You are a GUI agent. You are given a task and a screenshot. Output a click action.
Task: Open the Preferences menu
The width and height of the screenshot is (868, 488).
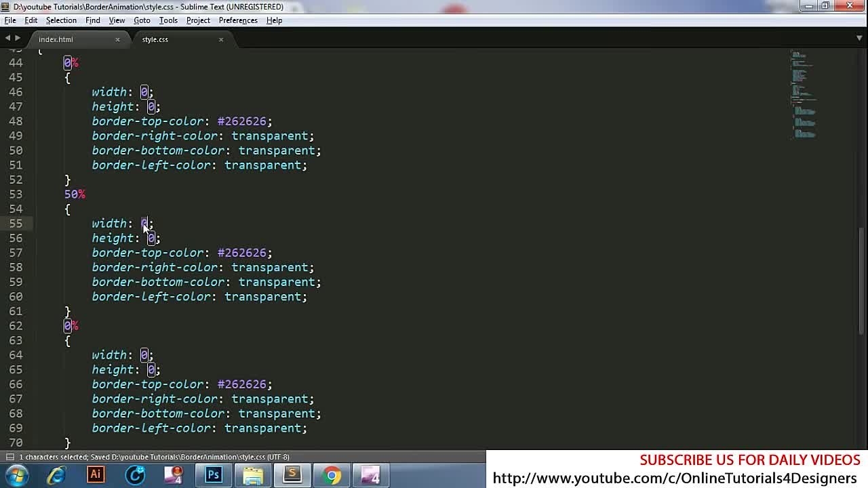[x=238, y=20]
